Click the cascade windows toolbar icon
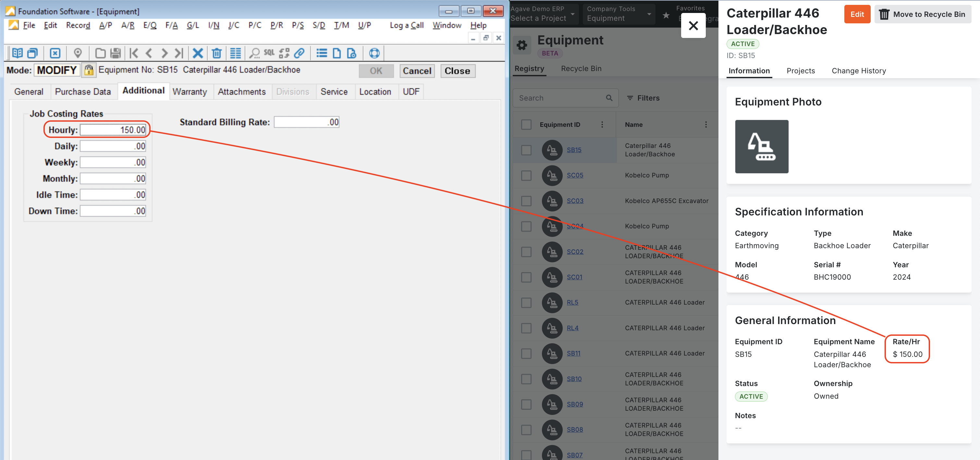 pos(33,53)
